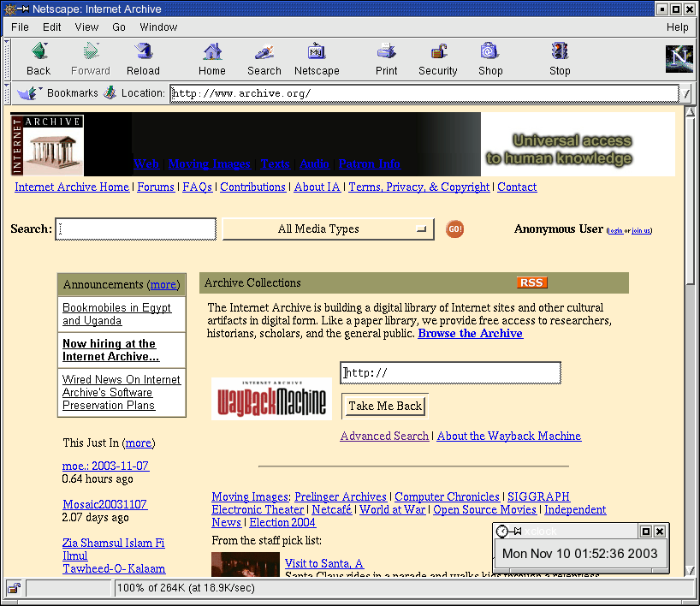The image size is (700, 606).
Task: Open Bookmobiles in Egypt and Uganda announcement
Action: [116, 314]
